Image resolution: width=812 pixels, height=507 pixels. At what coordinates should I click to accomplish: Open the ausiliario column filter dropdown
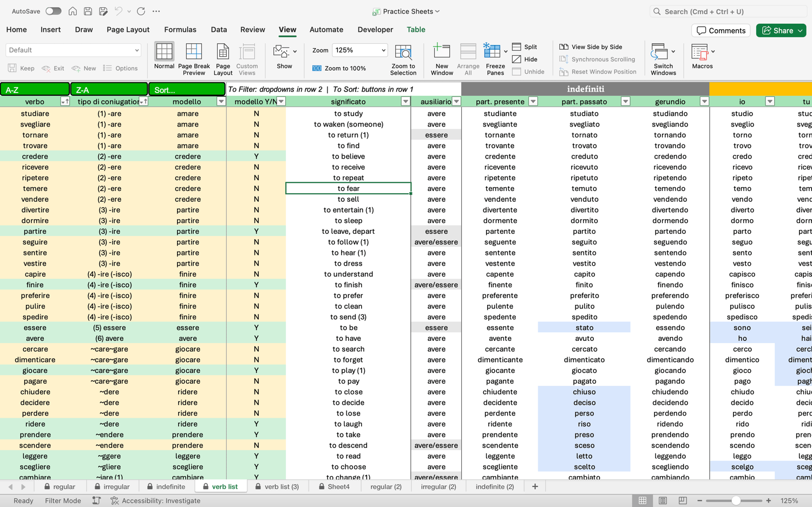click(456, 102)
